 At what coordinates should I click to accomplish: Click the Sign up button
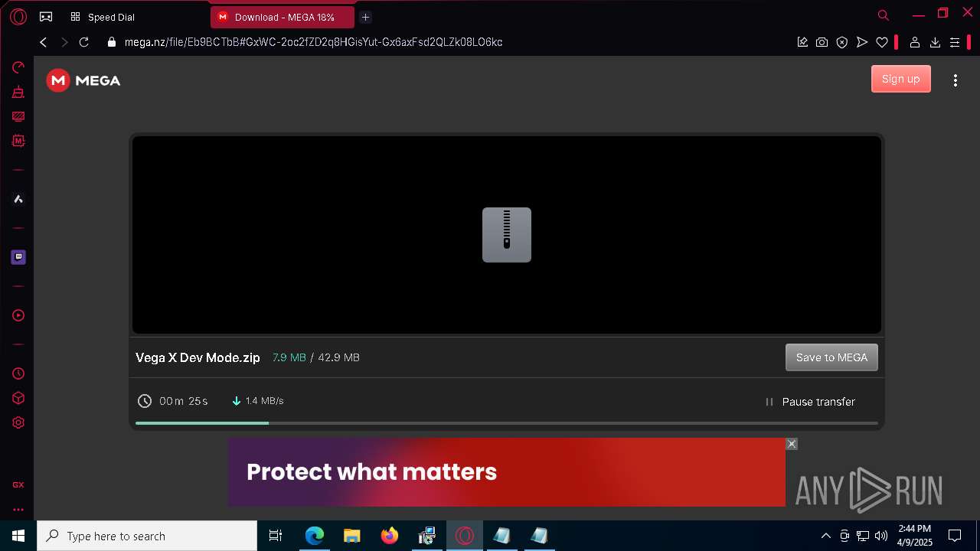coord(900,79)
